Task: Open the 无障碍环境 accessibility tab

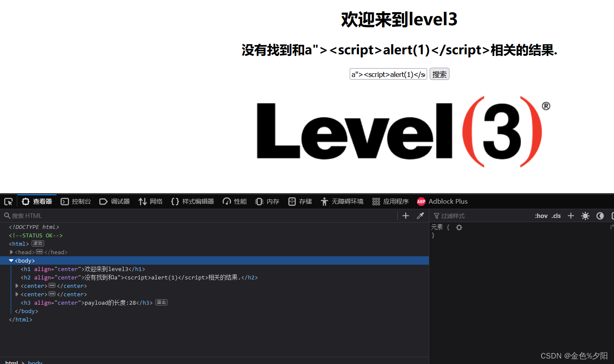Action: (x=342, y=202)
